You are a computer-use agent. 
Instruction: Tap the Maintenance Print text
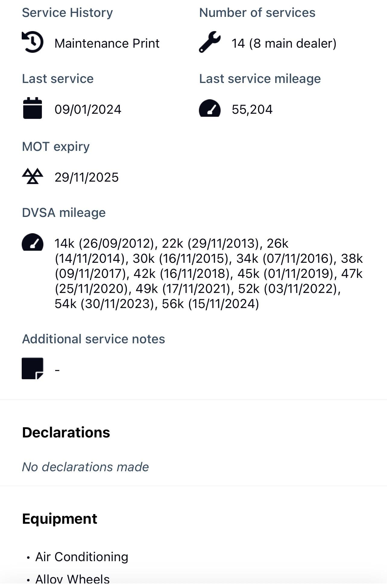click(107, 43)
